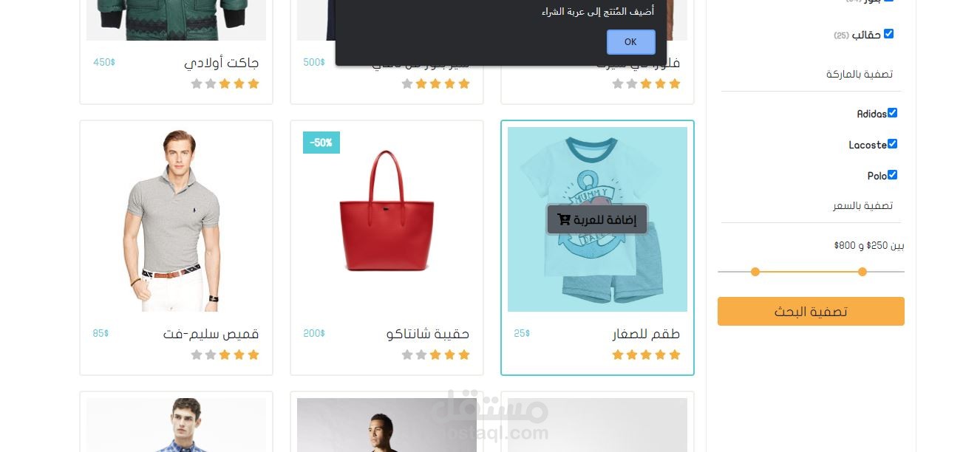
Task: Click the first grey star under حقيبة شانتاكو
Action: (421, 355)
